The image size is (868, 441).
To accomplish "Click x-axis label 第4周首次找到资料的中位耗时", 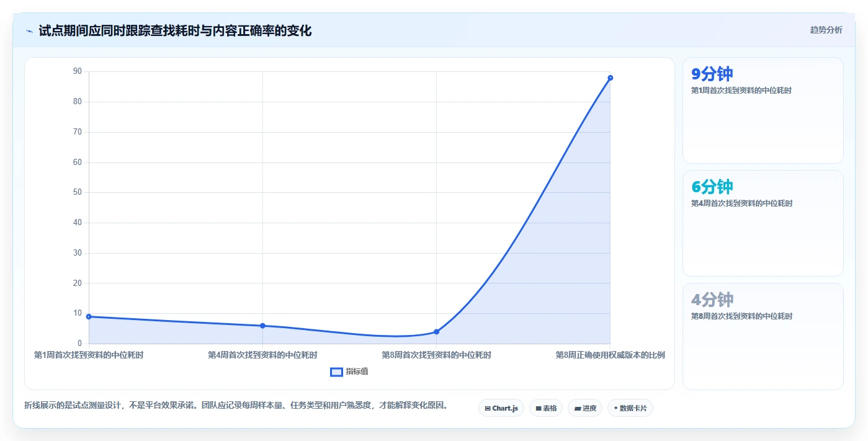I will pos(262,355).
